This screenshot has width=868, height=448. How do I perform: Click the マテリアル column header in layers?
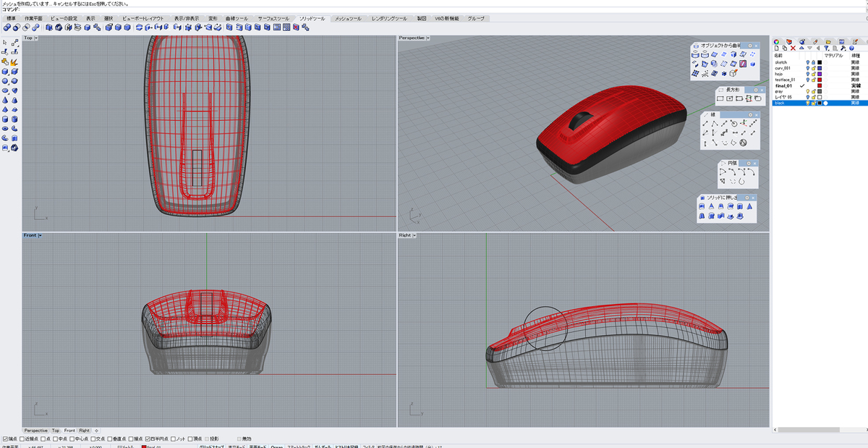coord(834,55)
